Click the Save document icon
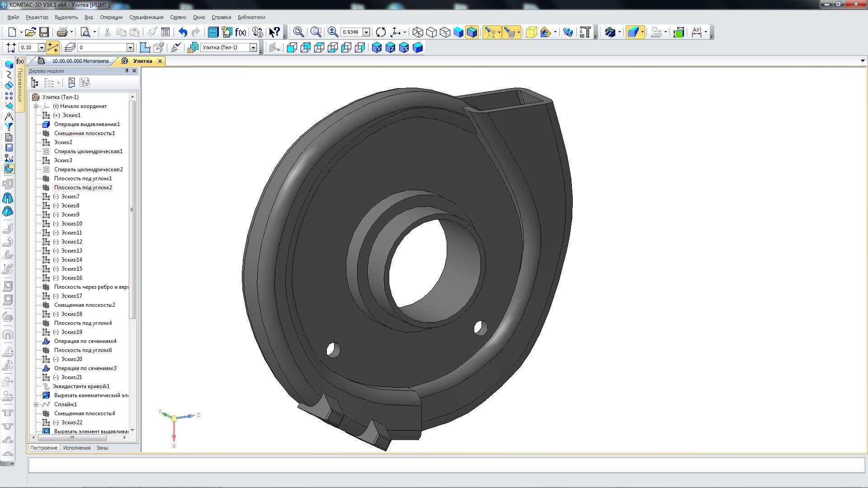 tap(44, 32)
